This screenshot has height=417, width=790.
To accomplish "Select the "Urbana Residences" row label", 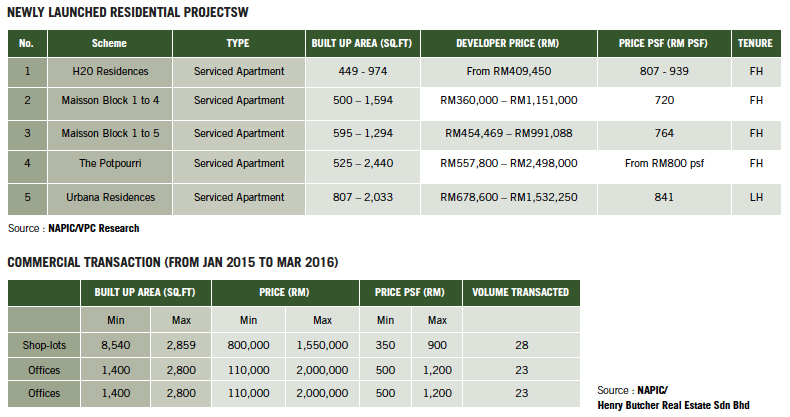I will 109,197.
